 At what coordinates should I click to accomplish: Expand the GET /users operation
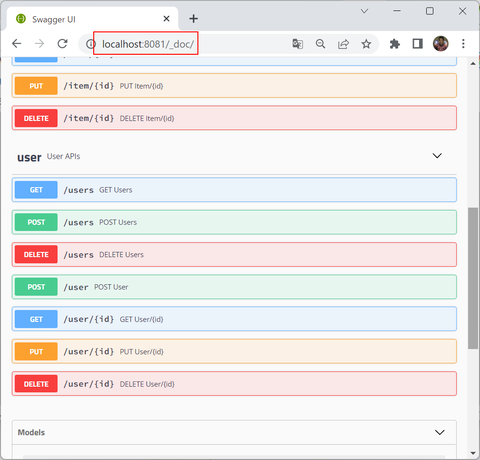click(234, 190)
